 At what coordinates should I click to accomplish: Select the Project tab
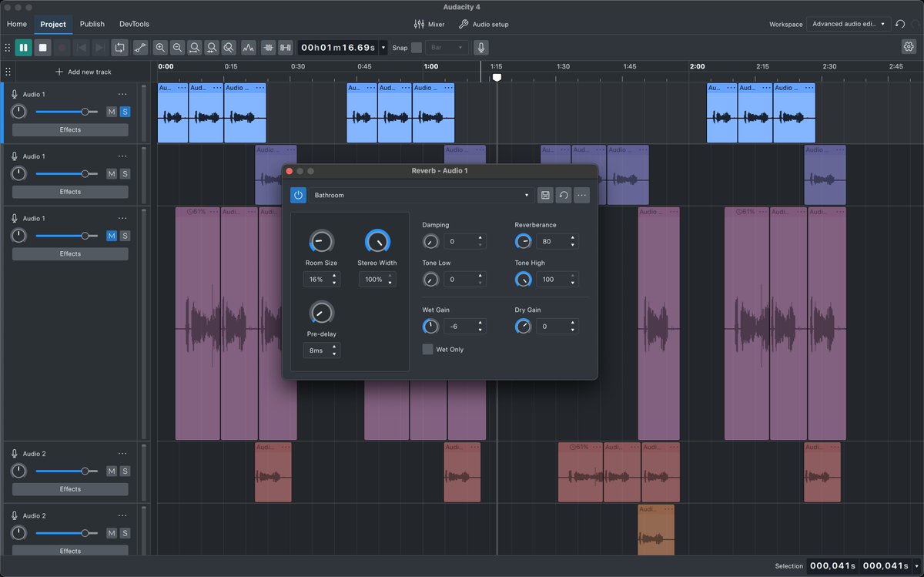click(53, 24)
